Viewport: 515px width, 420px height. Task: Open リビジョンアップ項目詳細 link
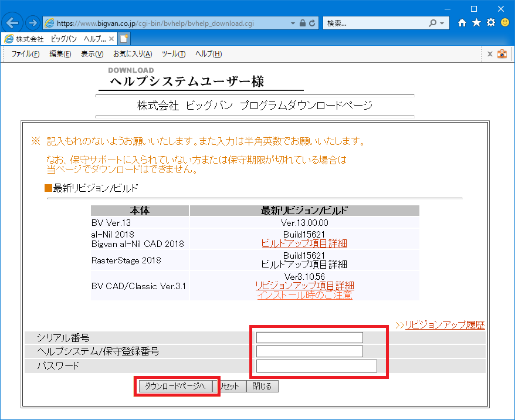[305, 286]
